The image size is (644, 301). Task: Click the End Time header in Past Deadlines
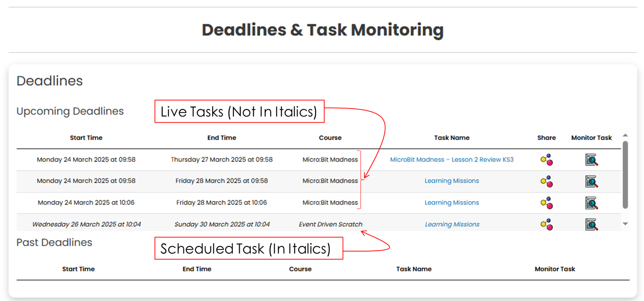coord(197,269)
